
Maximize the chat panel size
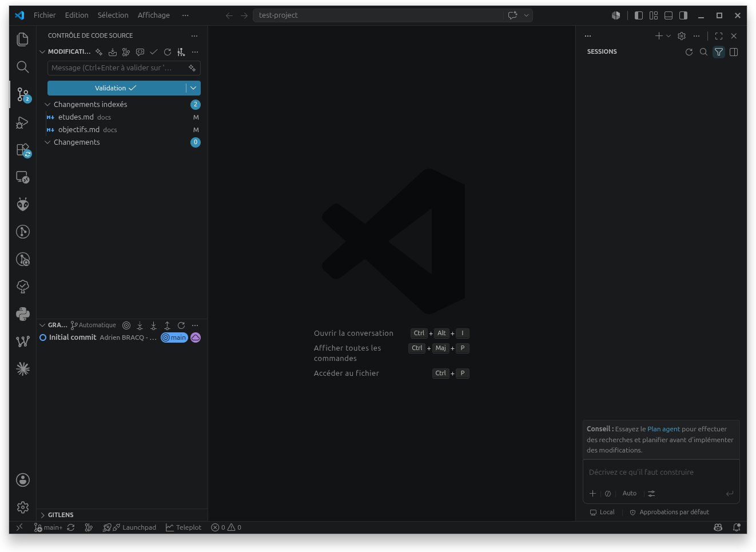pos(719,36)
